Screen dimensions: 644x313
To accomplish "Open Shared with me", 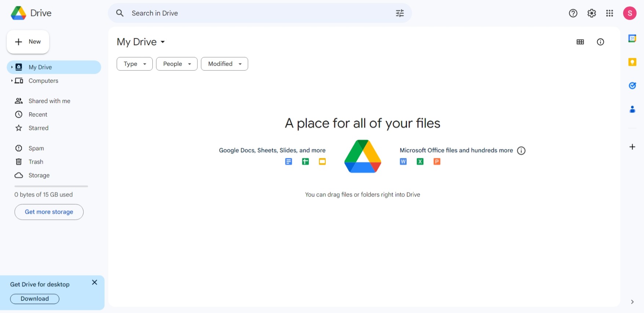I will (54, 101).
